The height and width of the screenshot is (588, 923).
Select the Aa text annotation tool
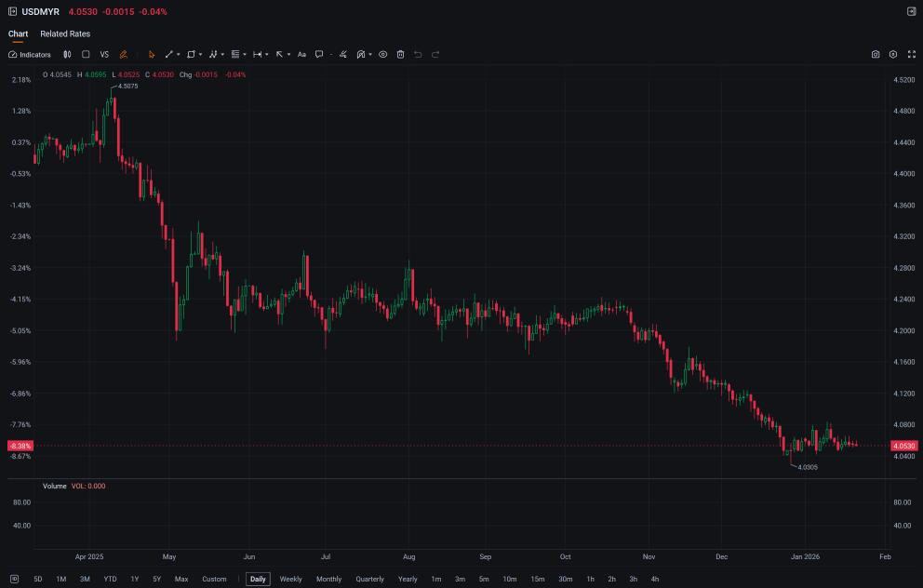(x=301, y=55)
